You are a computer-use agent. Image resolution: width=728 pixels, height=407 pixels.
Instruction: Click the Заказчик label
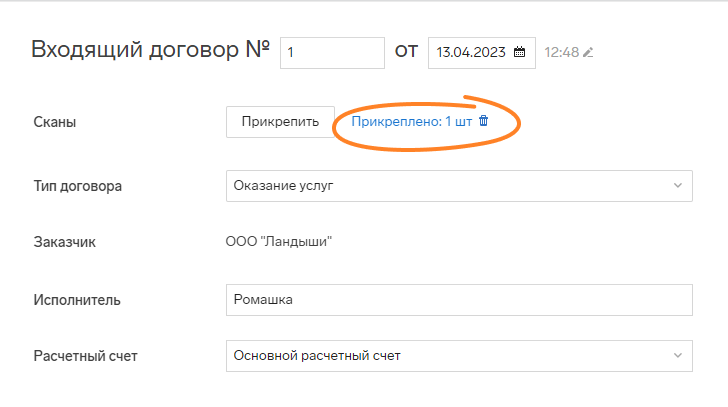[65, 242]
